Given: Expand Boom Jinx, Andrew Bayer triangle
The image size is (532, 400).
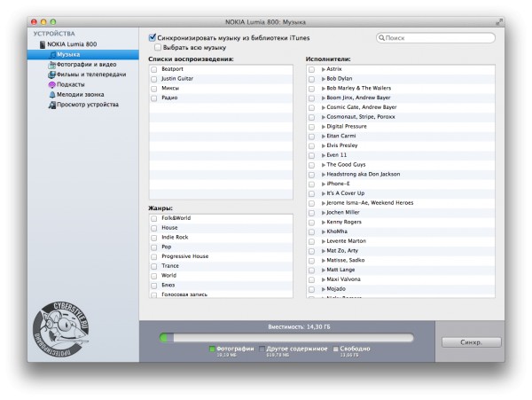Looking at the screenshot, I should click(324, 98).
